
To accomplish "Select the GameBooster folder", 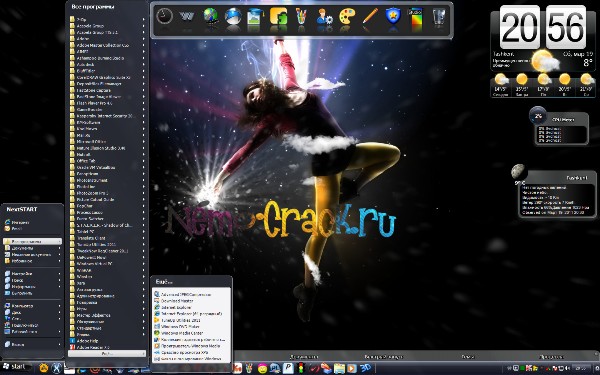I will (x=107, y=109).
